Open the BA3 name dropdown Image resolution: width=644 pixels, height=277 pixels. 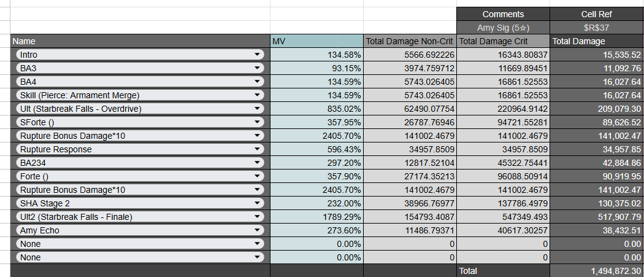coord(140,68)
